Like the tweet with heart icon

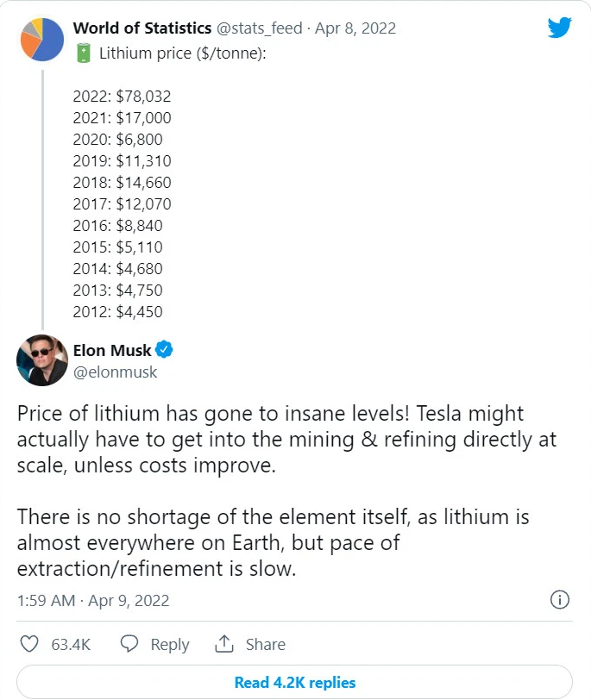29,644
